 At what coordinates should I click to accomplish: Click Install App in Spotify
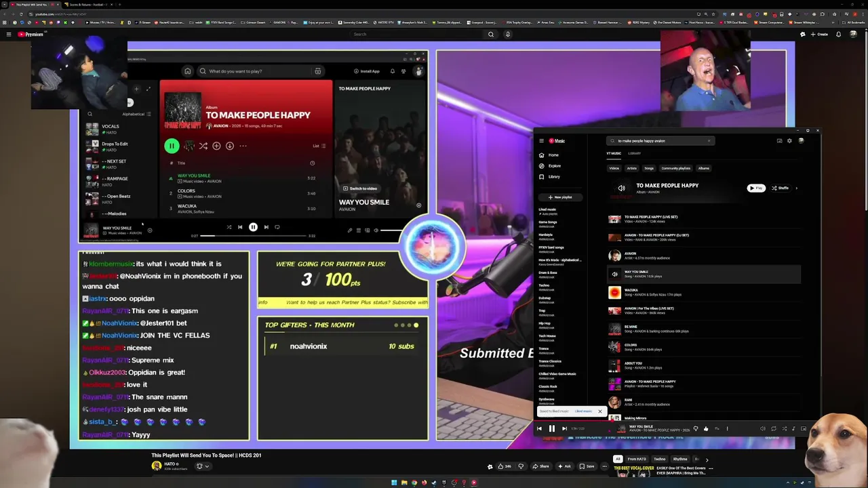(x=367, y=71)
